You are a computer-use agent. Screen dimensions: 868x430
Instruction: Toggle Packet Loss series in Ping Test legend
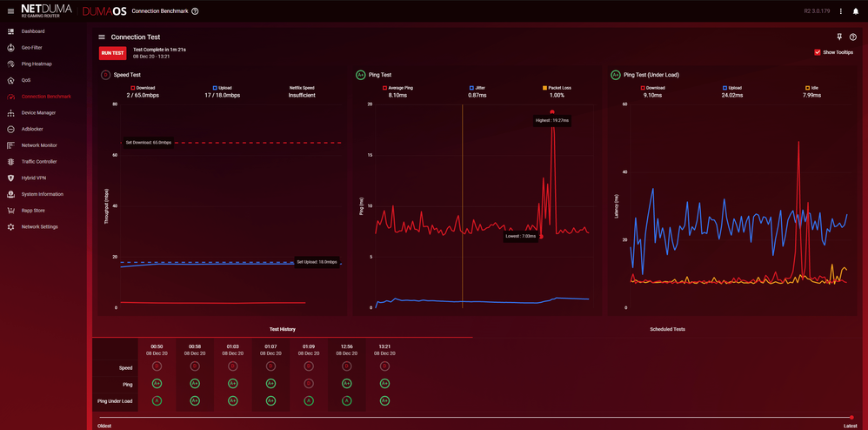click(557, 88)
